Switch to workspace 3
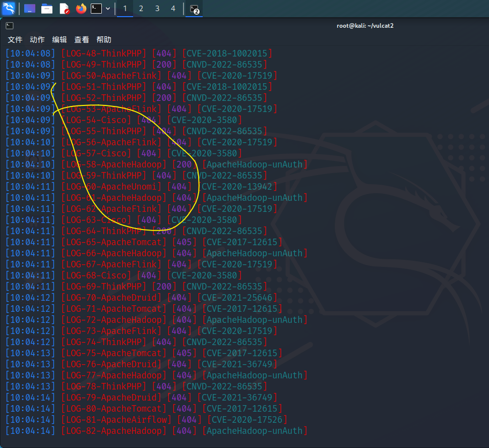This screenshot has width=489, height=448. [157, 9]
